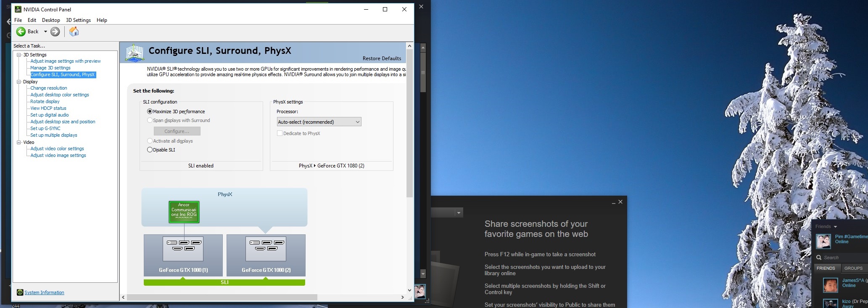Click the horizontal scroll right arrow in NVIDIA panel

pyautogui.click(x=402, y=297)
